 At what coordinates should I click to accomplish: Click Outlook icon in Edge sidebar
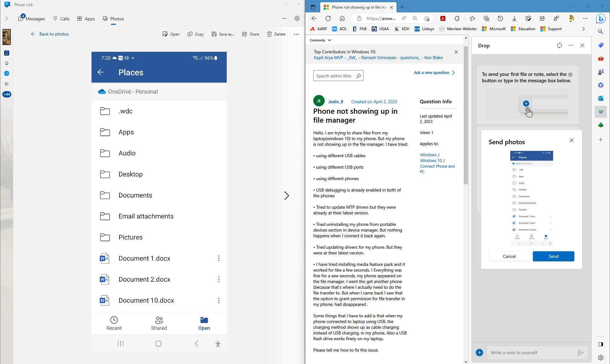point(600,98)
